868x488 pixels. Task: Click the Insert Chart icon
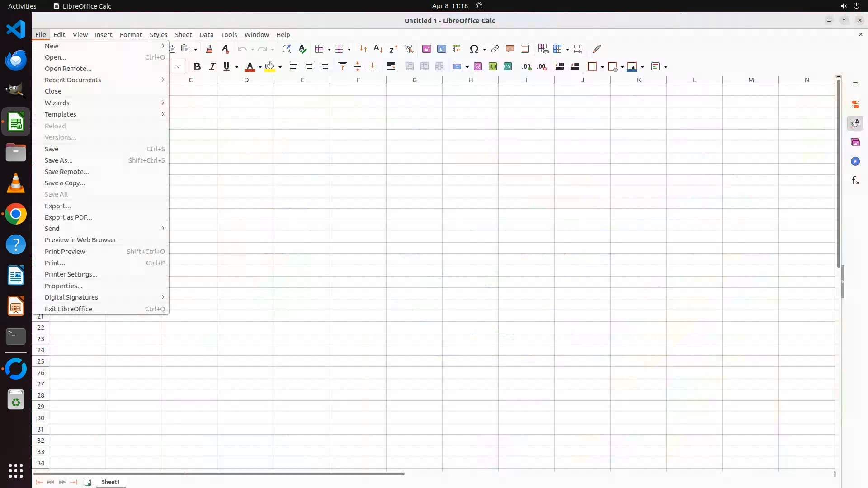442,49
